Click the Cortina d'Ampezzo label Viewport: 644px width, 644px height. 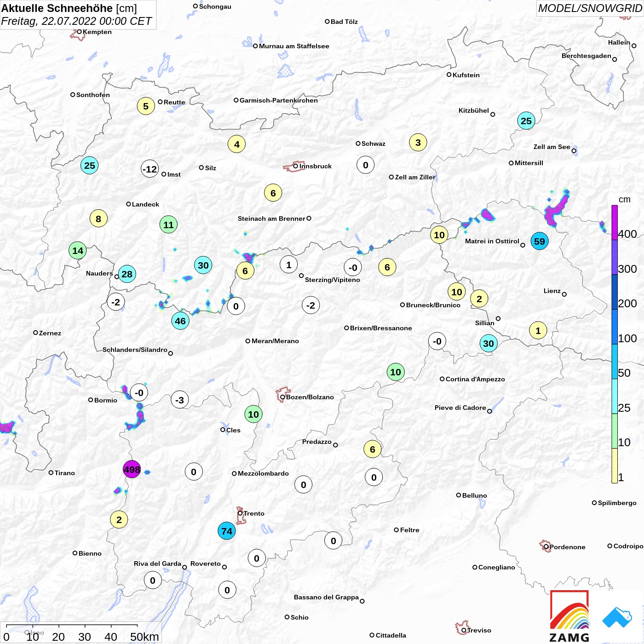(475, 379)
